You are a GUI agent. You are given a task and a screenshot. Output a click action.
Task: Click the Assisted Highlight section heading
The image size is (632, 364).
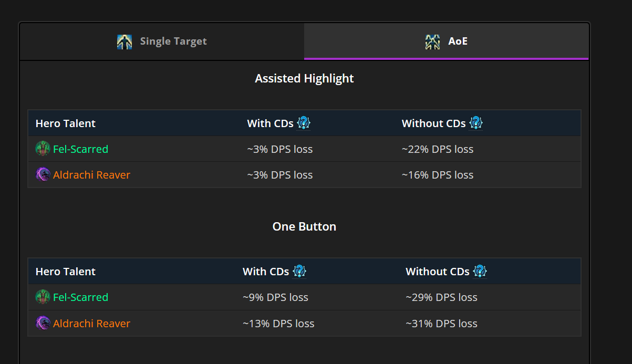[304, 79]
